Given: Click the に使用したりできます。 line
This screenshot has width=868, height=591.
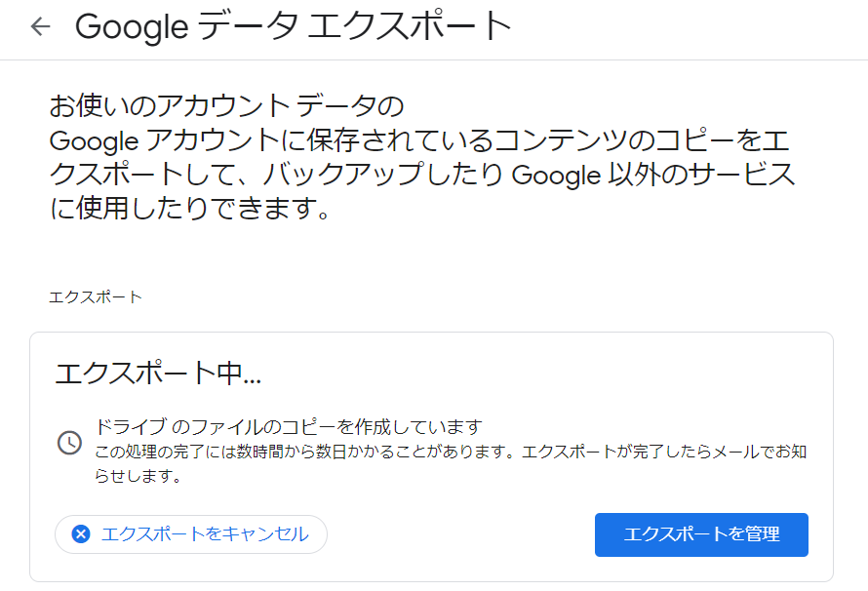Looking at the screenshot, I should pyautogui.click(x=190, y=210).
